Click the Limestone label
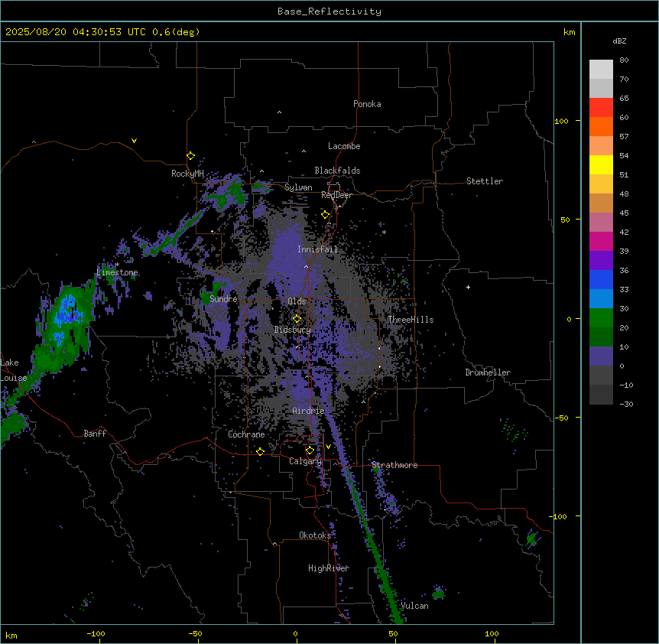The width and height of the screenshot is (659, 644). [x=117, y=272]
